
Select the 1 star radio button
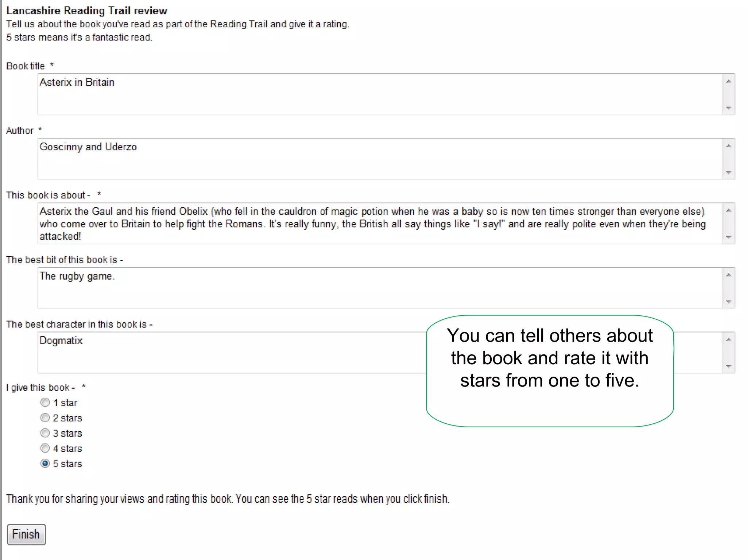tap(45, 402)
